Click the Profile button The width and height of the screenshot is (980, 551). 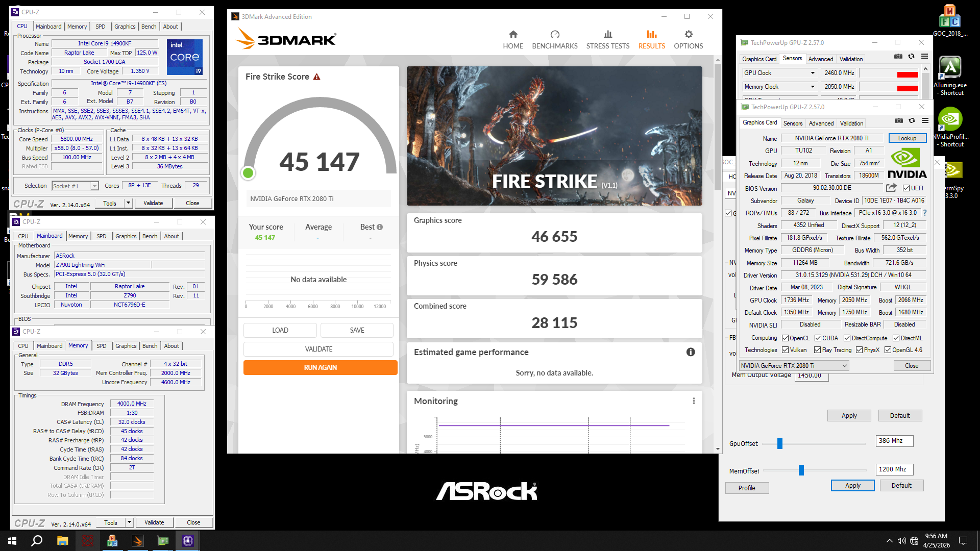[x=747, y=488]
